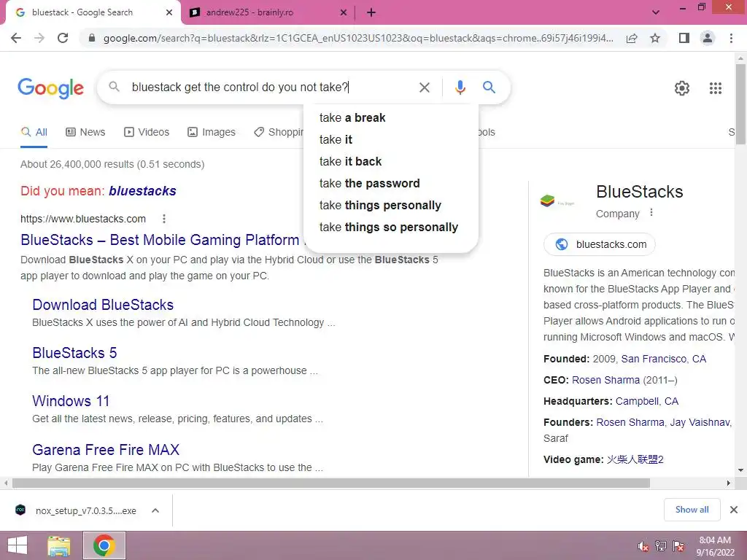
Task: Click the vertical page scrollbar thumb
Action: coord(740,104)
